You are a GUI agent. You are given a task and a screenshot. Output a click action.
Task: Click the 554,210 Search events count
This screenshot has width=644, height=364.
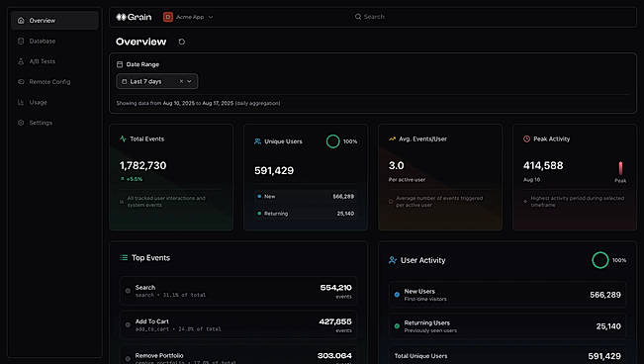(335, 288)
